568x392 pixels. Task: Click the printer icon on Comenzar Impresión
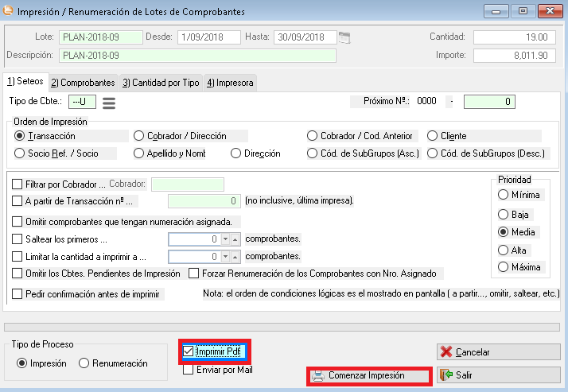[317, 375]
